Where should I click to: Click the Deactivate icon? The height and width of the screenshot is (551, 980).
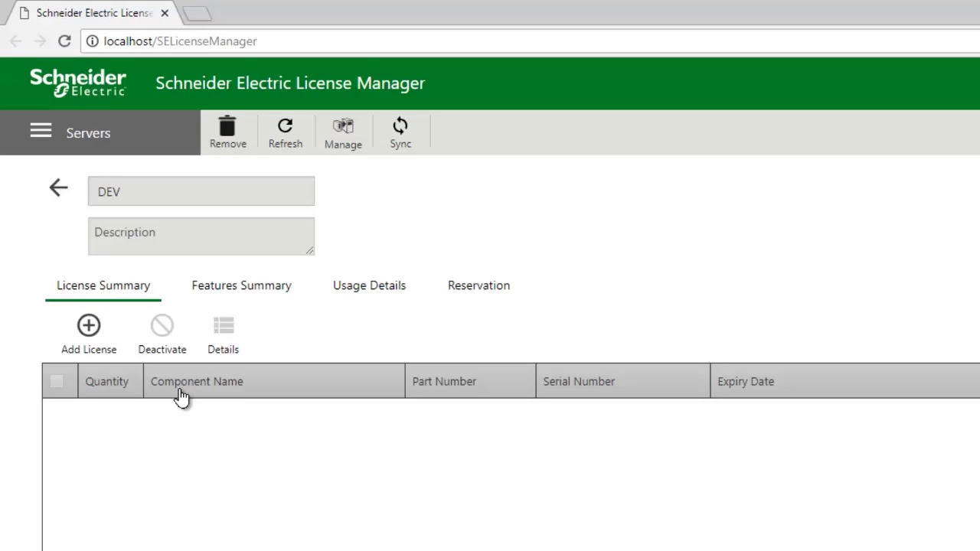point(162,325)
